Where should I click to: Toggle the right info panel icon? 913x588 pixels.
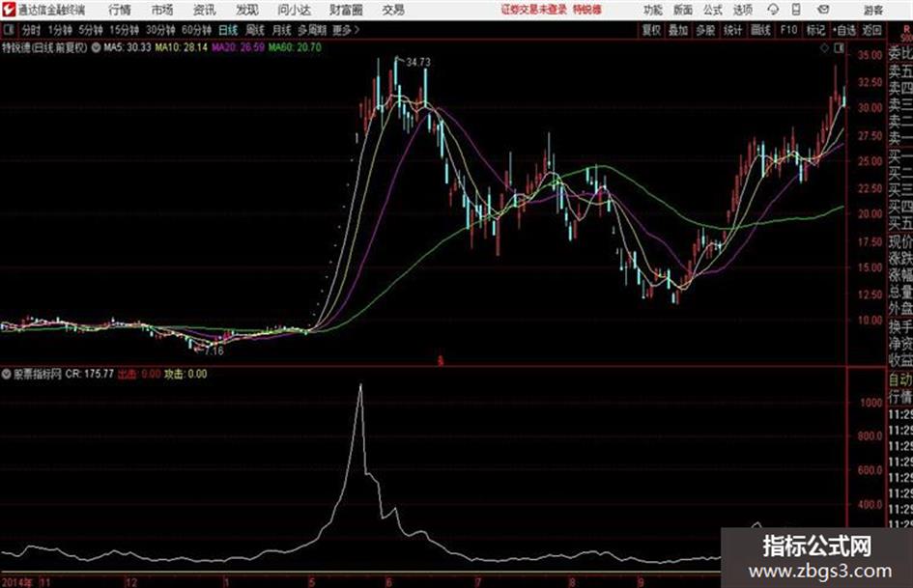tap(839, 48)
